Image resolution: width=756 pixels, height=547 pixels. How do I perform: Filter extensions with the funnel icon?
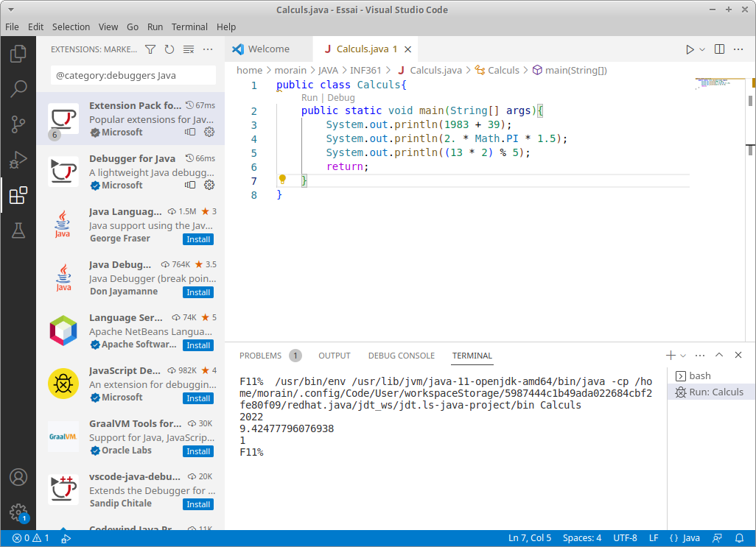(150, 49)
